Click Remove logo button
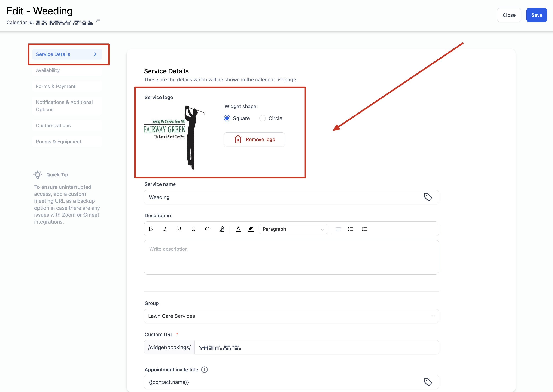This screenshot has width=553, height=392. pyautogui.click(x=254, y=139)
